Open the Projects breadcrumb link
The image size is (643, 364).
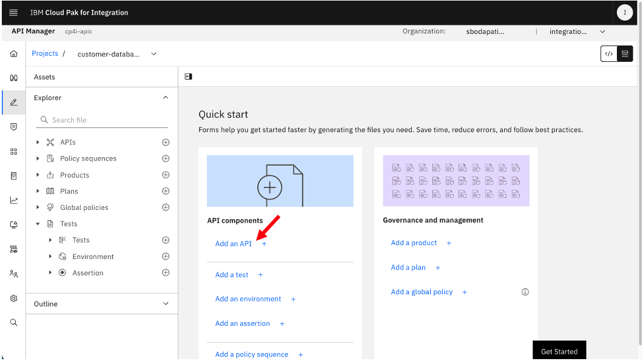click(x=45, y=53)
